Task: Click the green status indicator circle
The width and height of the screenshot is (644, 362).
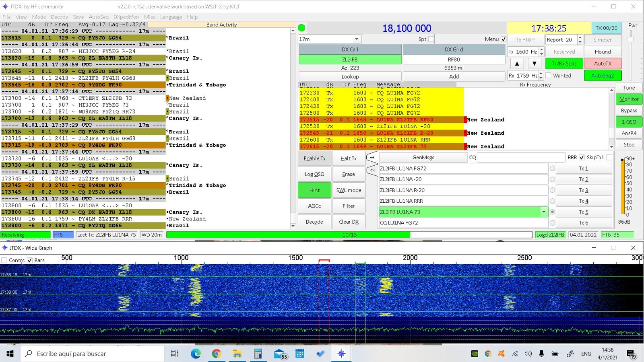Action: (301, 28)
